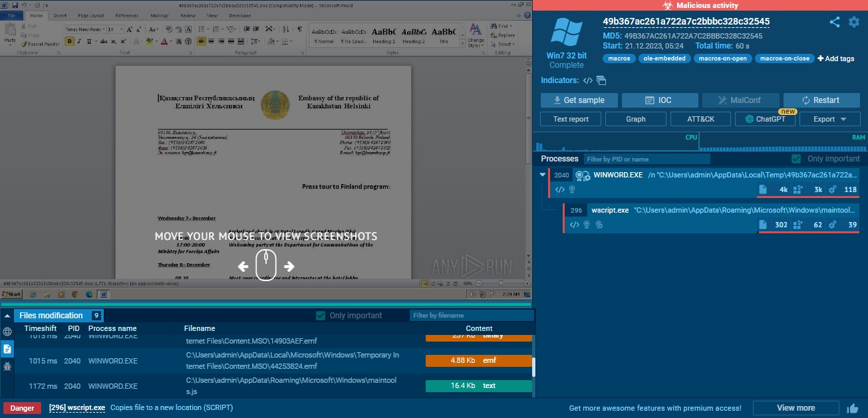868x418 pixels.
Task: Restart the task with Restart button
Action: click(x=821, y=100)
